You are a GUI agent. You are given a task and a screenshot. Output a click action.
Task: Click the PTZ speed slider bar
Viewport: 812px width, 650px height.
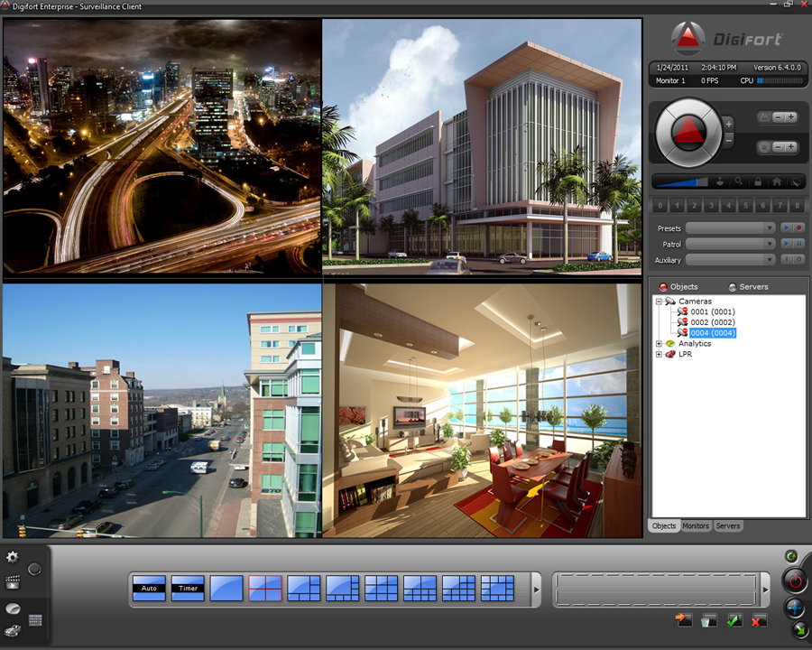click(x=680, y=181)
